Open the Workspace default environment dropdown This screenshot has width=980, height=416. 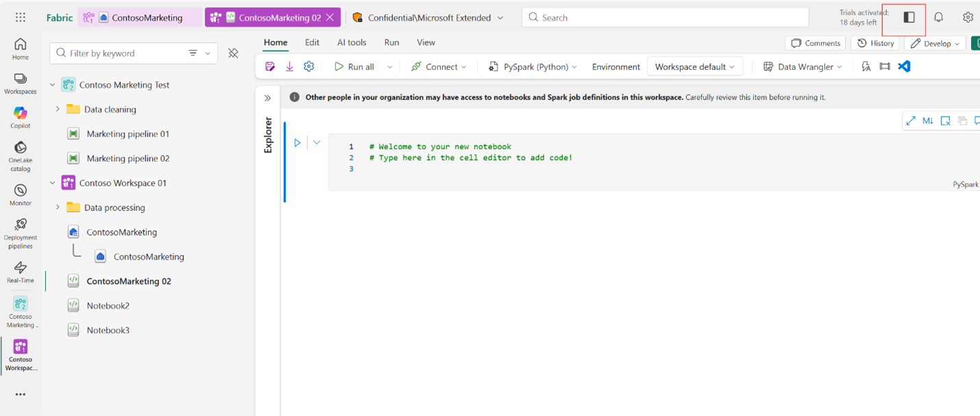click(694, 66)
